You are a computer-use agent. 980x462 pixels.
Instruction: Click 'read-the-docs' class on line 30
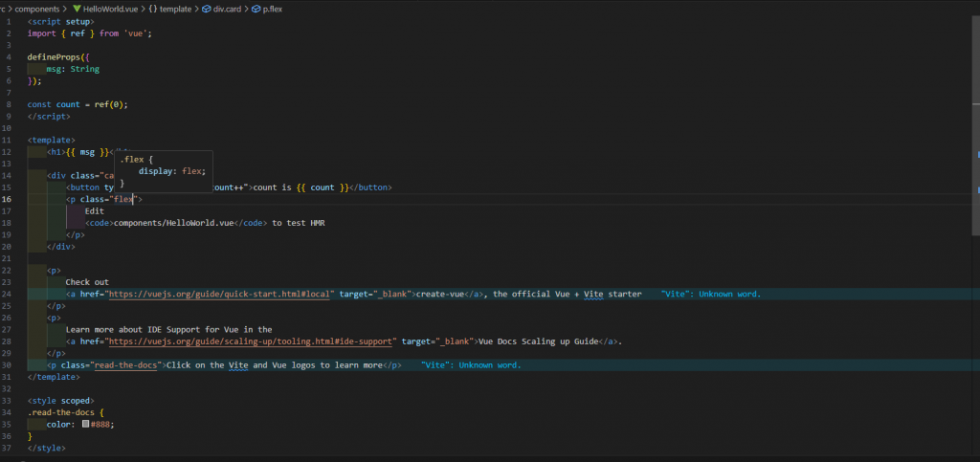[125, 365]
